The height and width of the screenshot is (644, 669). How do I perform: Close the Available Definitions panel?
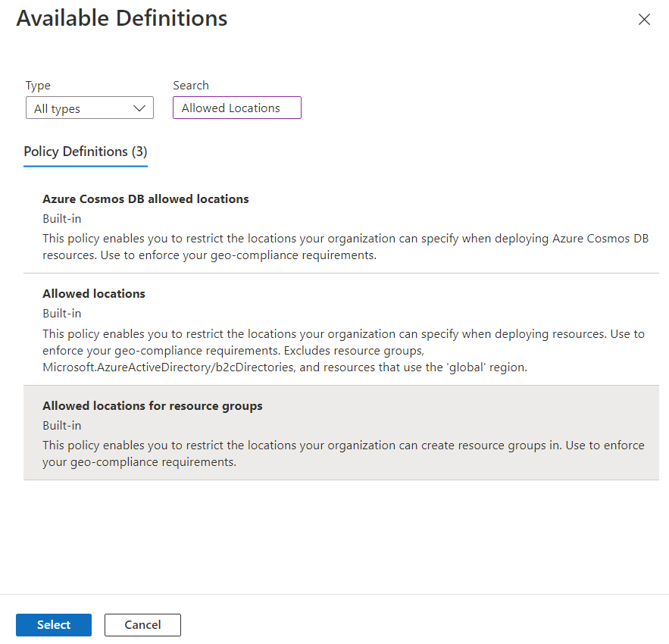click(644, 20)
